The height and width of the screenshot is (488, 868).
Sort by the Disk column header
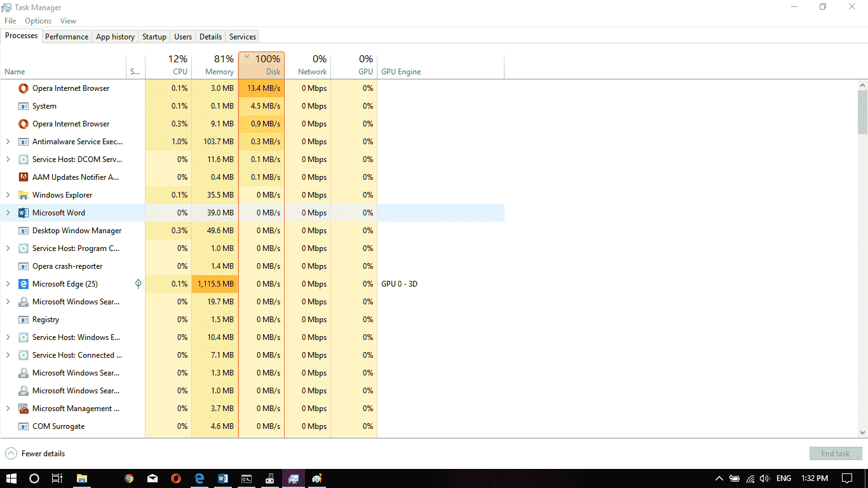pos(261,65)
